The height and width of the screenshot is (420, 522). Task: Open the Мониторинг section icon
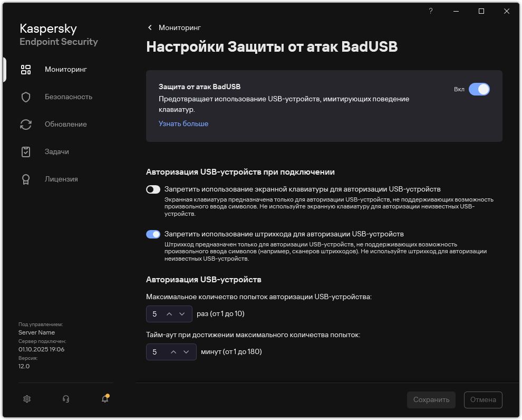coord(25,69)
